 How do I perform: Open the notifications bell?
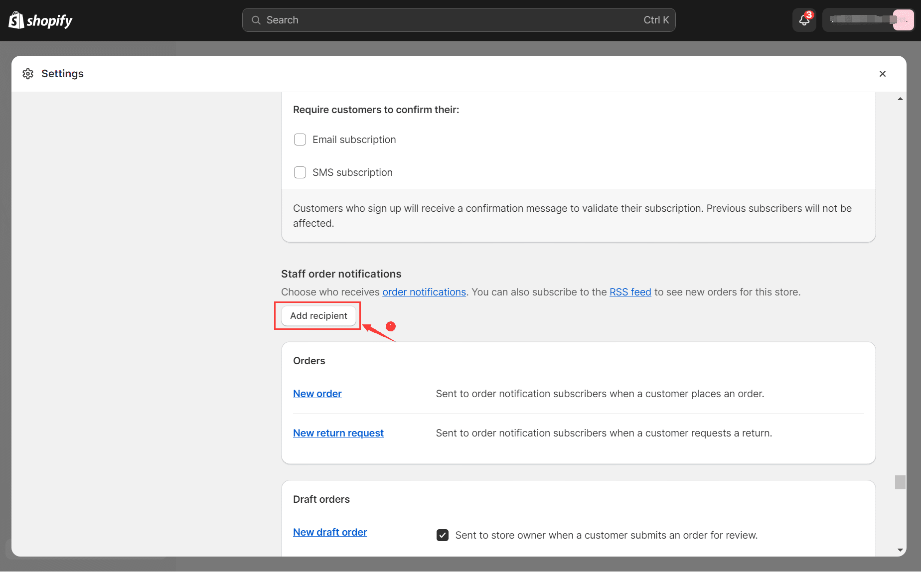(804, 20)
